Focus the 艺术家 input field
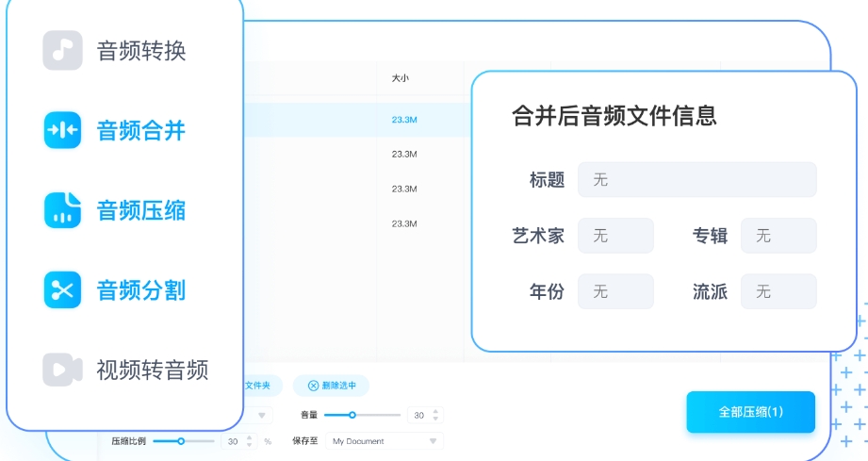The height and width of the screenshot is (461, 868). tap(615, 236)
